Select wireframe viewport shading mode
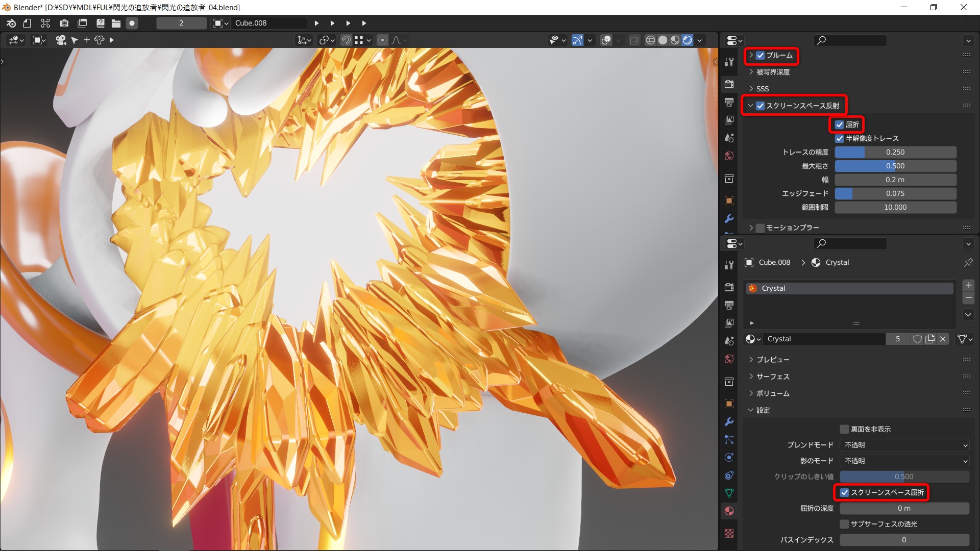980x551 pixels. 650,40
